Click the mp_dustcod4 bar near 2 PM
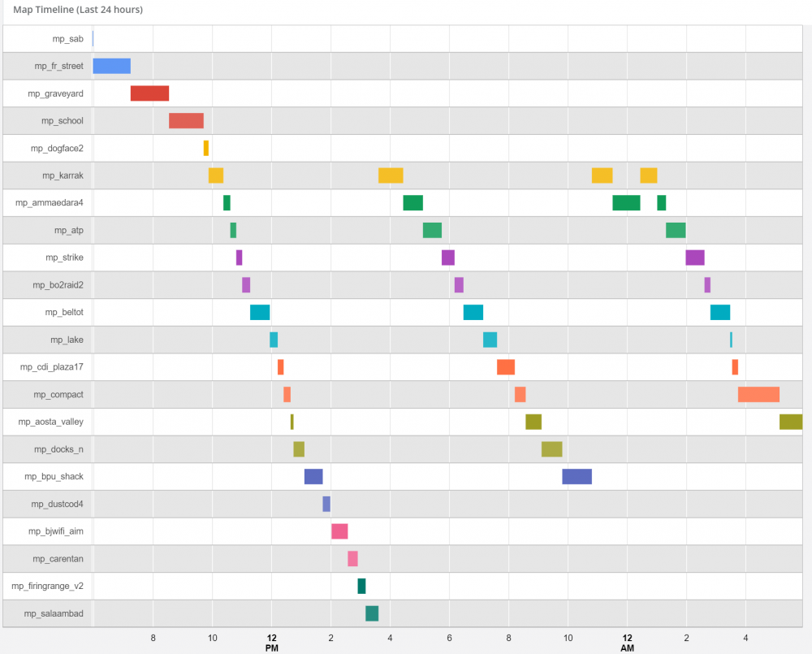812x654 pixels. [326, 505]
